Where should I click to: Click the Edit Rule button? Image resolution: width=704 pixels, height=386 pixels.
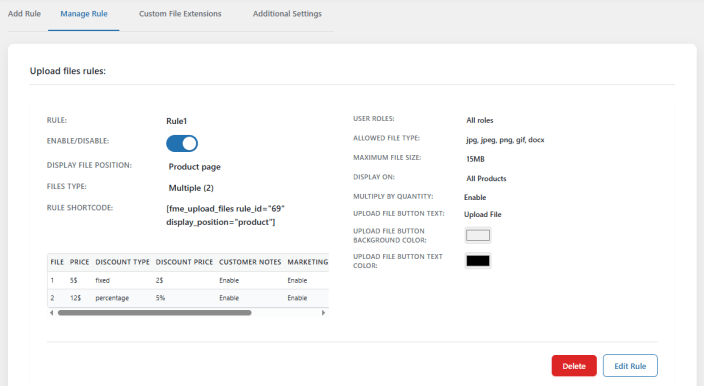[x=630, y=366]
